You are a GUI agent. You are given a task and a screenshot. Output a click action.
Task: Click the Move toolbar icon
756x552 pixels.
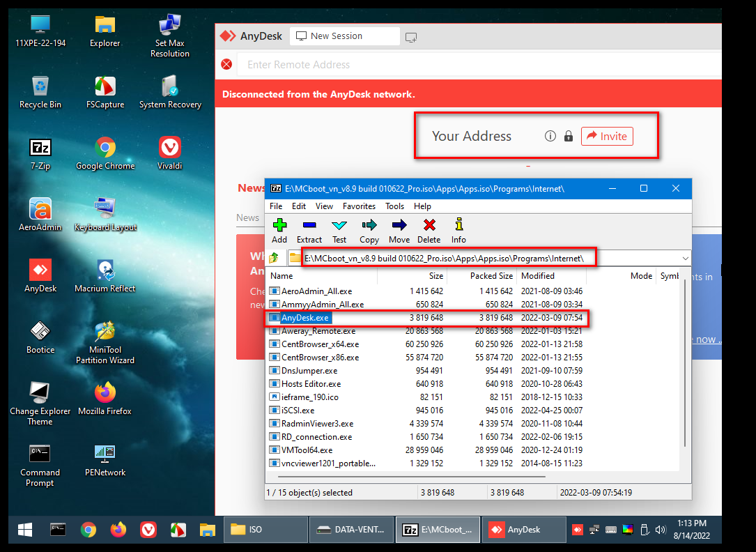point(399,231)
